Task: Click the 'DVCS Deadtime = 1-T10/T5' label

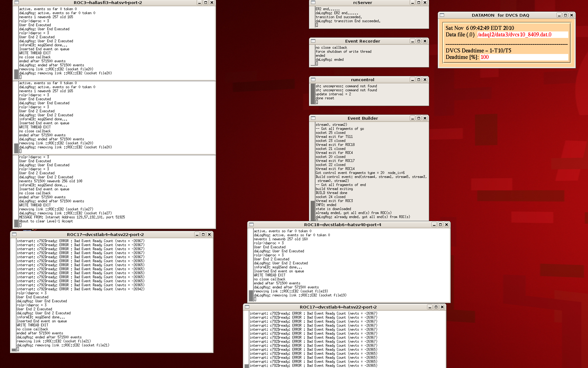Action: (x=478, y=51)
